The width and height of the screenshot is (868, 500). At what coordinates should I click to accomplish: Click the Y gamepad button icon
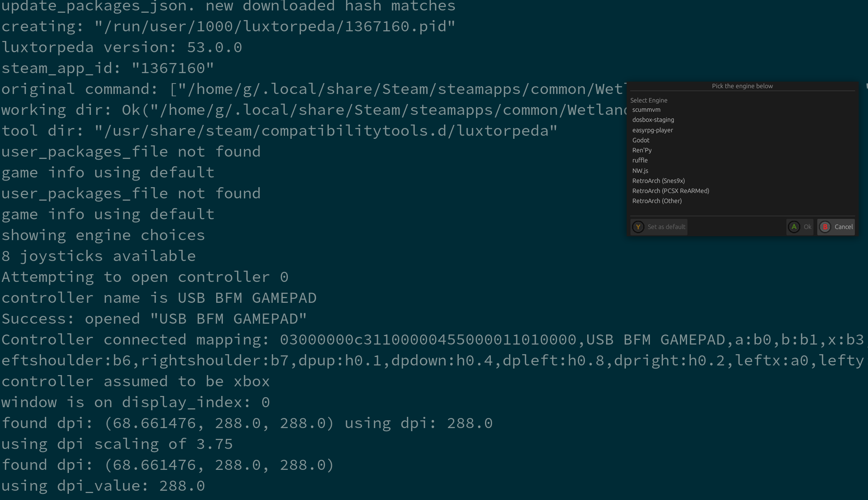[x=638, y=227]
